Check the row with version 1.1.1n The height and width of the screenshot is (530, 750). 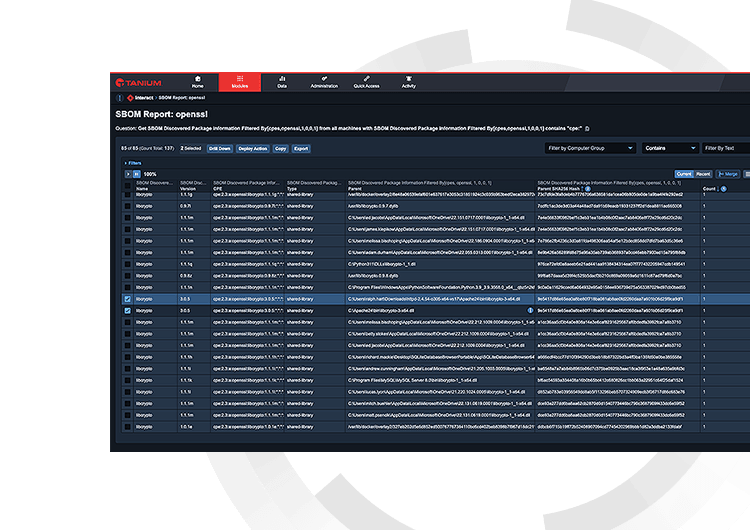tap(127, 287)
